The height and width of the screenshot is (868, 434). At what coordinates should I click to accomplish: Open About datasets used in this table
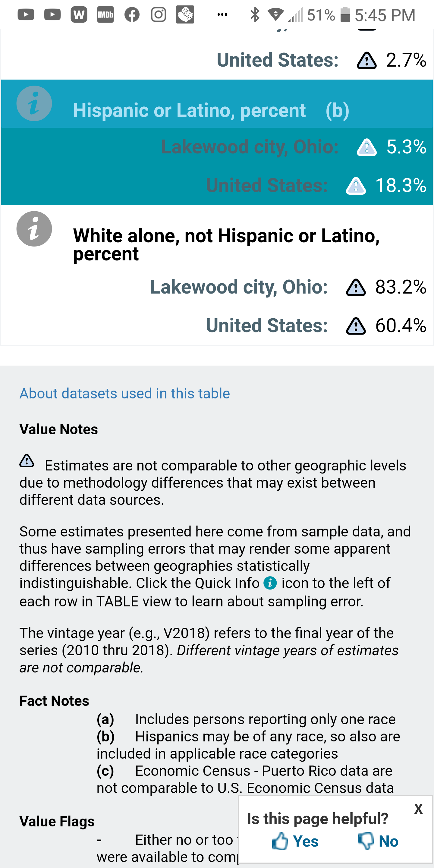(125, 393)
